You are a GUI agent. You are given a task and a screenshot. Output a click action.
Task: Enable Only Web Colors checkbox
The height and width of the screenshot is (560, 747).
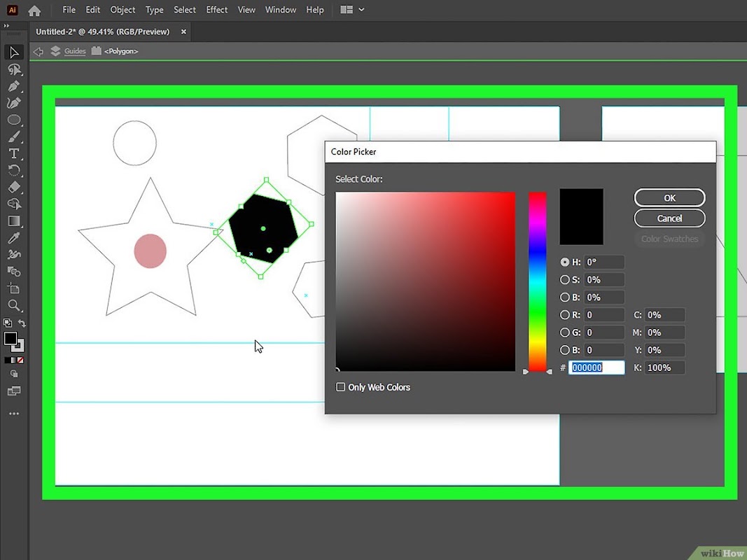point(340,387)
